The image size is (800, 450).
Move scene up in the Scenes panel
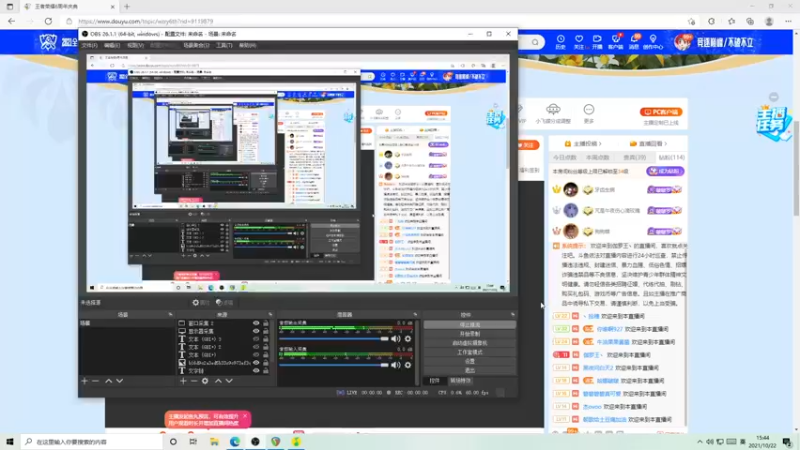(x=109, y=381)
